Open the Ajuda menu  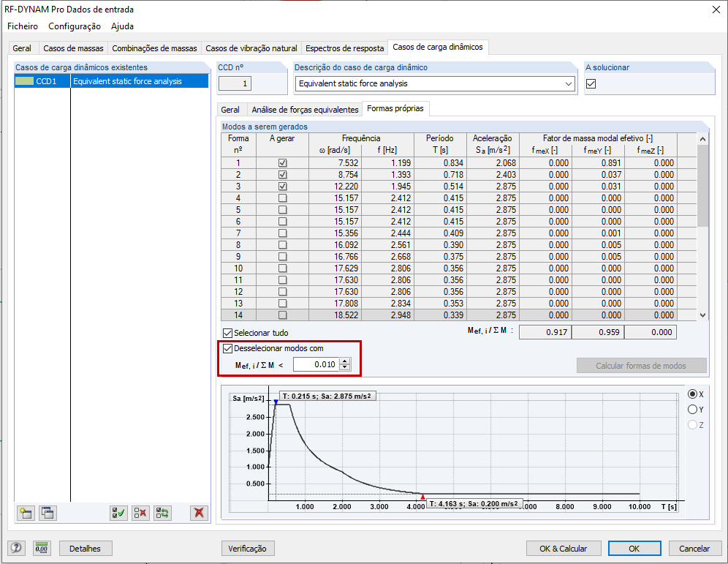pyautogui.click(x=122, y=26)
